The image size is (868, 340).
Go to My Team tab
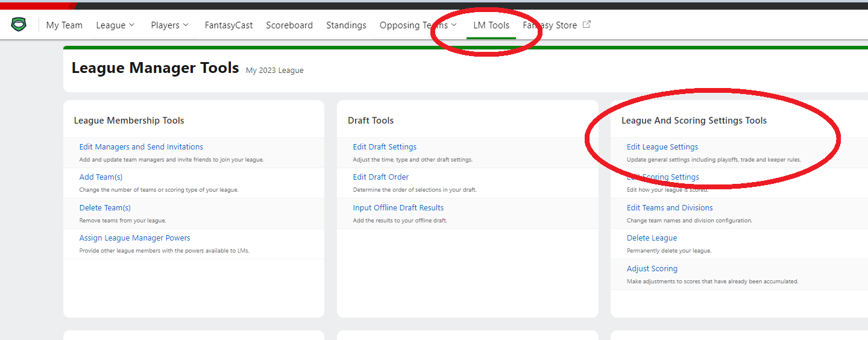click(x=64, y=25)
